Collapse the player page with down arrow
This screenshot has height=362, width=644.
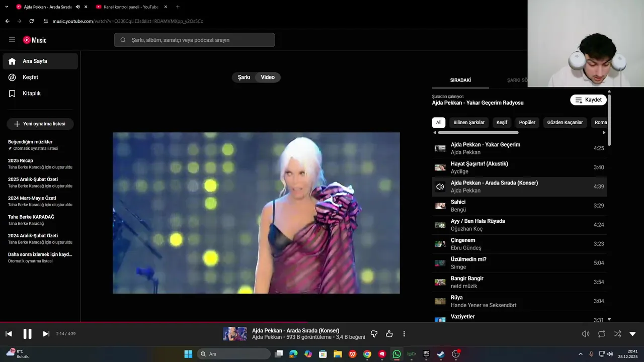[633, 334]
